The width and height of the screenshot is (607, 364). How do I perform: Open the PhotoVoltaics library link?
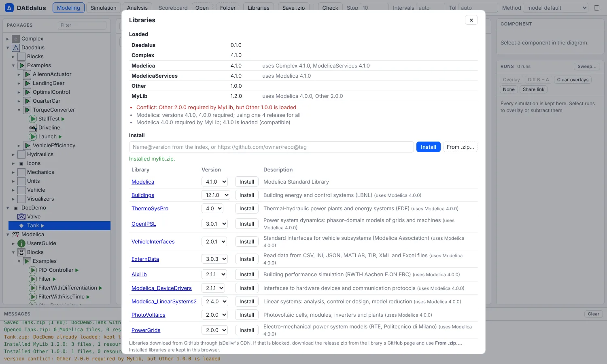[149, 315]
